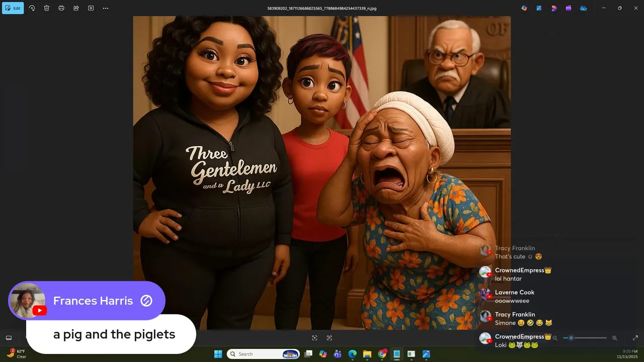Open the weather widget showing 62°F

click(17, 354)
